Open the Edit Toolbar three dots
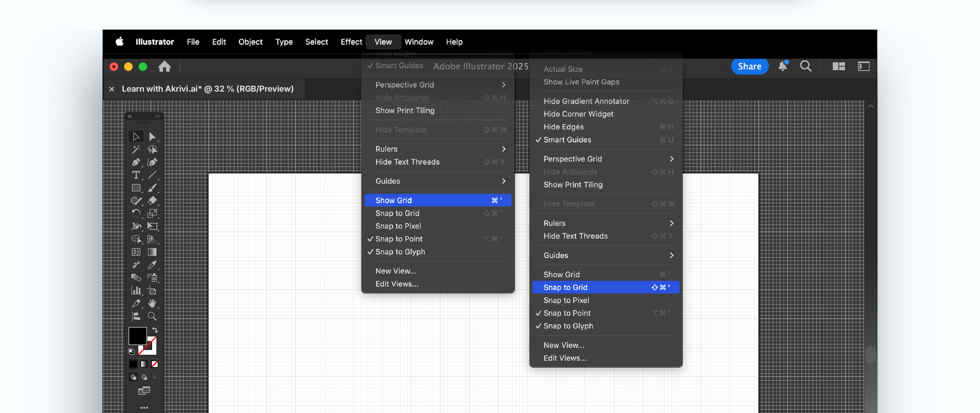This screenshot has width=980, height=413. [144, 408]
